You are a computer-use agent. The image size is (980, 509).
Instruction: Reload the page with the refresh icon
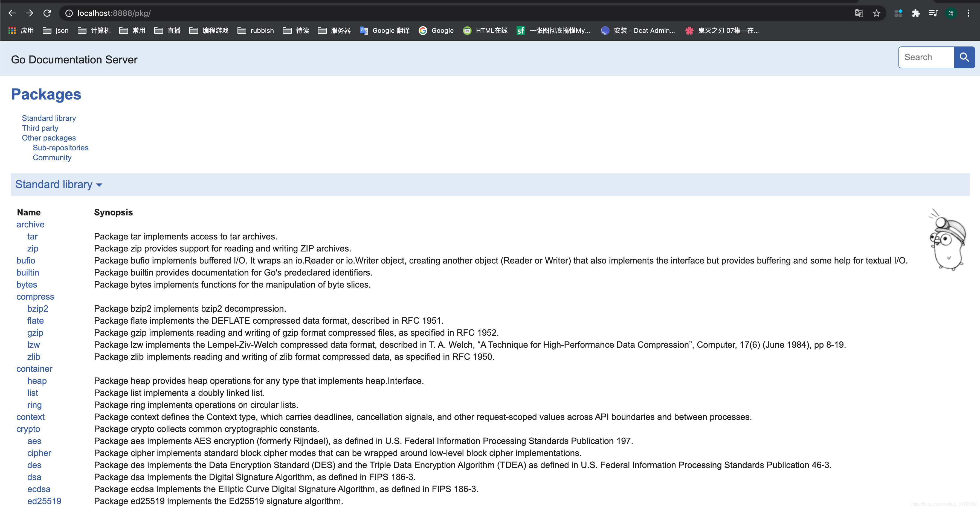click(x=47, y=13)
